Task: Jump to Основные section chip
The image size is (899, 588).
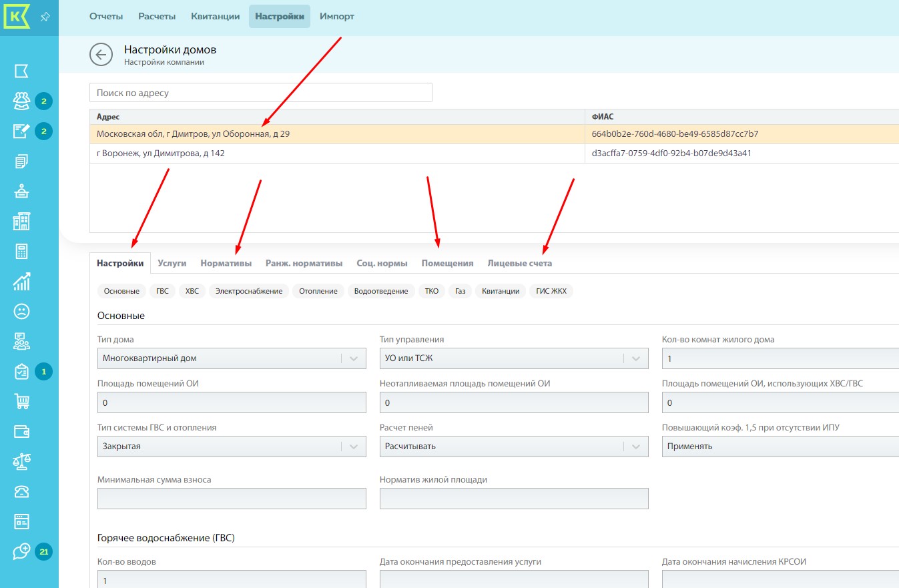Action: tap(121, 291)
